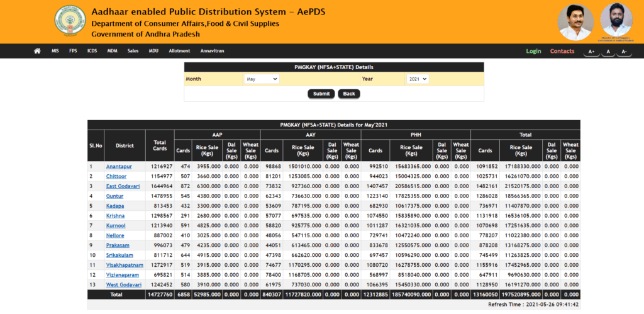This screenshot has height=314, width=644.
Task: Select total AAY cards value 840307
Action: [x=272, y=294]
